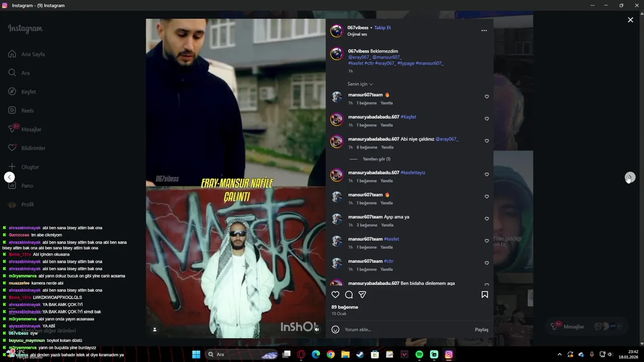Screen dimensions: 644x362
Task: Save the post with the bookmark icon
Action: pos(485,295)
